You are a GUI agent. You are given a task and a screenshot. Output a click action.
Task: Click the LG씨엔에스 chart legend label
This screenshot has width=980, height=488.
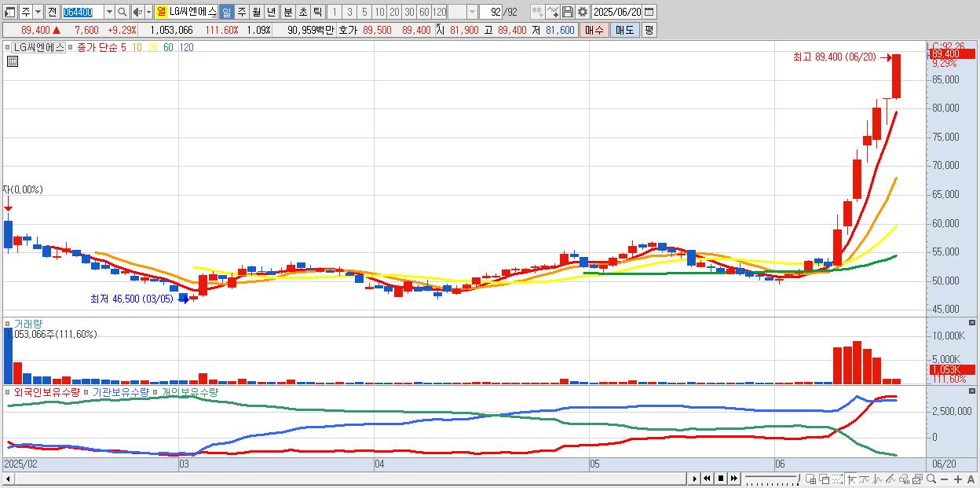pyautogui.click(x=39, y=47)
